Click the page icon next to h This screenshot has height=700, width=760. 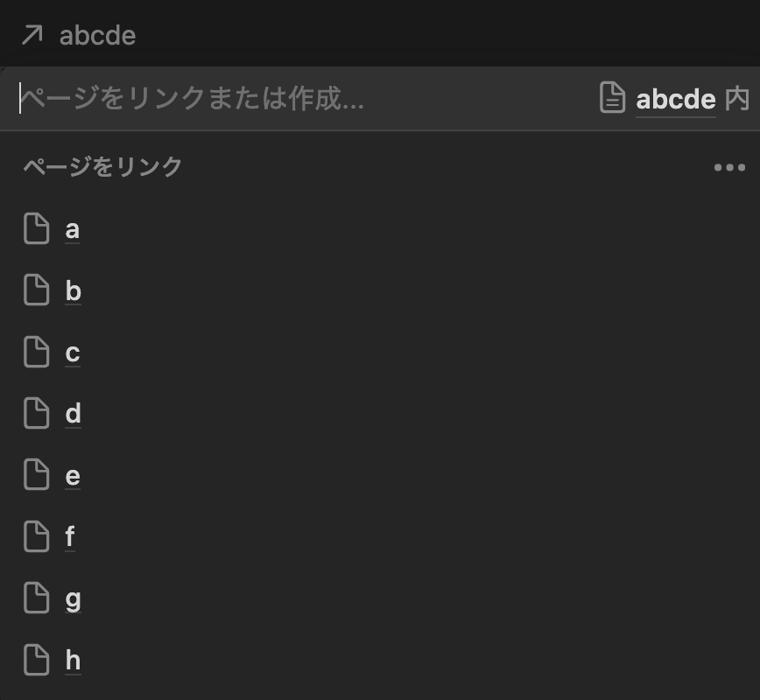(37, 660)
